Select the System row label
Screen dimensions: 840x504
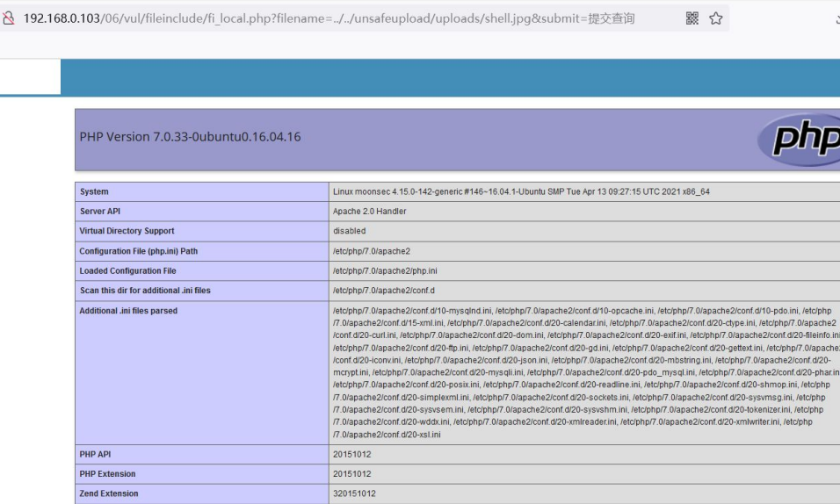(94, 191)
